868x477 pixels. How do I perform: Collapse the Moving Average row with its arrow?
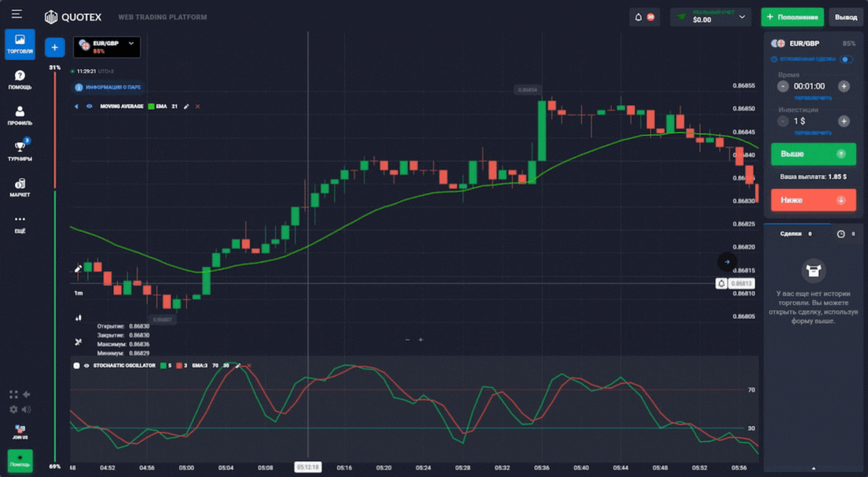click(77, 106)
